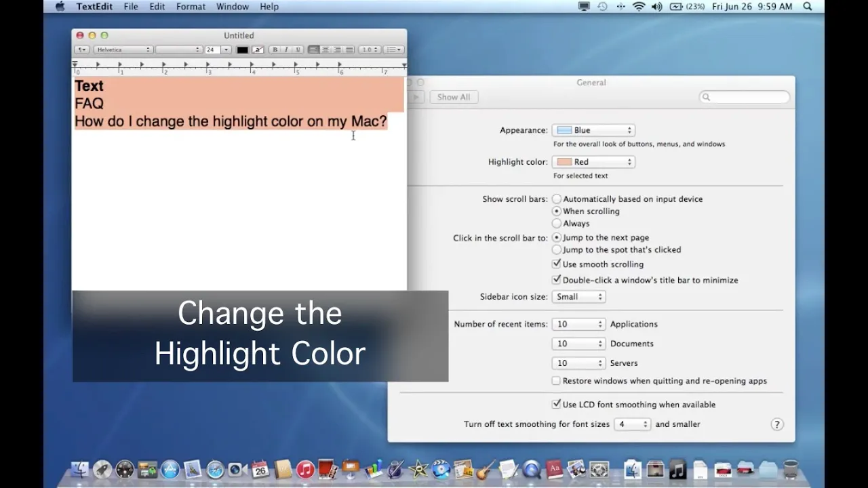Open the Window menu
Viewport: 868px width, 488px height.
coord(232,6)
